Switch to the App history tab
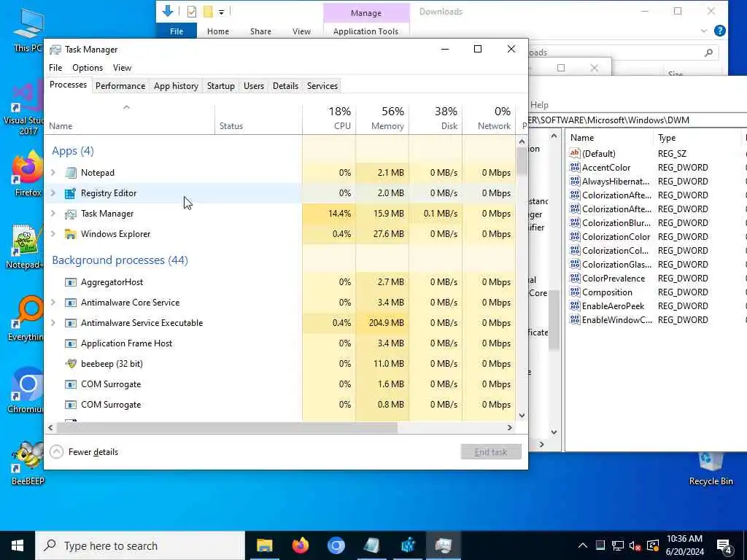Viewport: 747px width, 560px height. coord(176,86)
